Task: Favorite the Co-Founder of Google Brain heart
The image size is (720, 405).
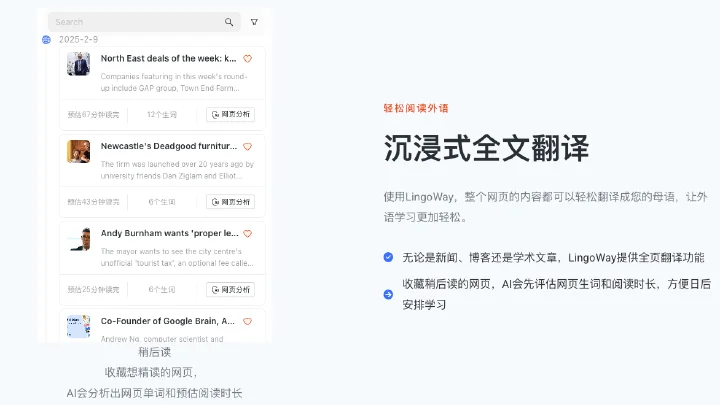Action: pos(248,321)
